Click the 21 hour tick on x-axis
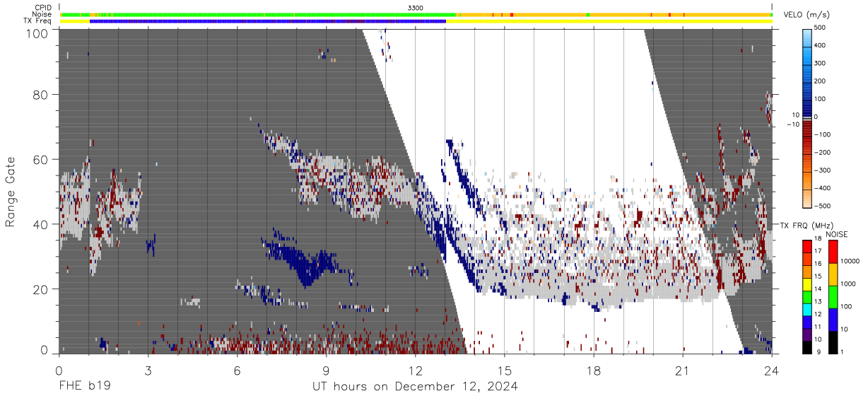 (683, 369)
